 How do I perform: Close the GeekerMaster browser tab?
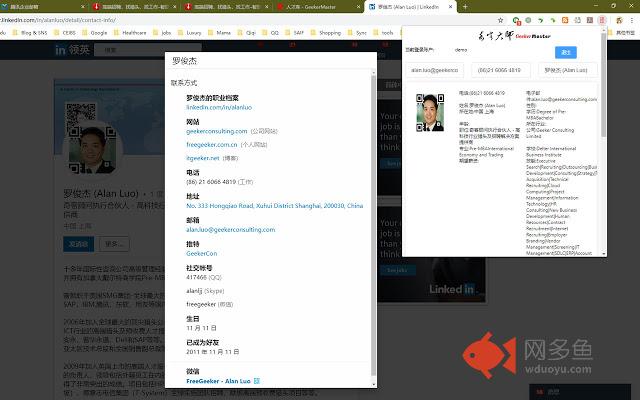(x=358, y=7)
